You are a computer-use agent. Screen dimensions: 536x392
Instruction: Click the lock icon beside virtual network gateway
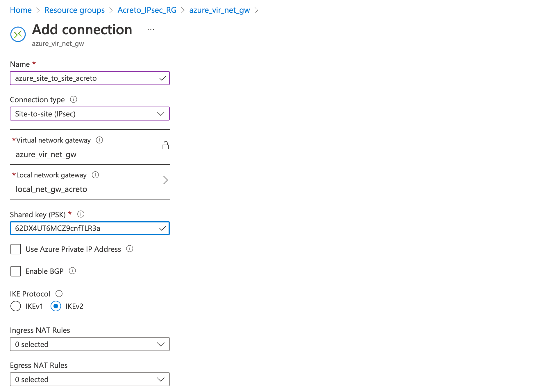[166, 145]
